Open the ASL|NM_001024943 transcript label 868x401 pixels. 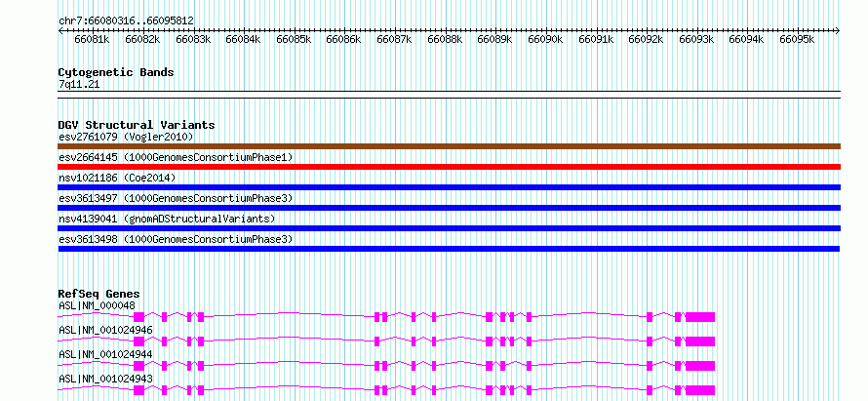coord(105,379)
